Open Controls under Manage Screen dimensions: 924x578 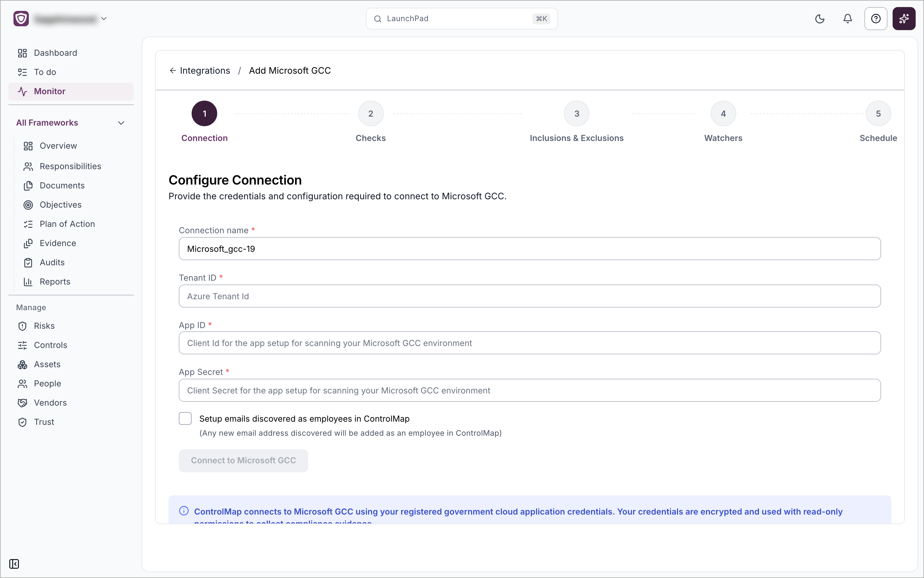tap(71, 345)
